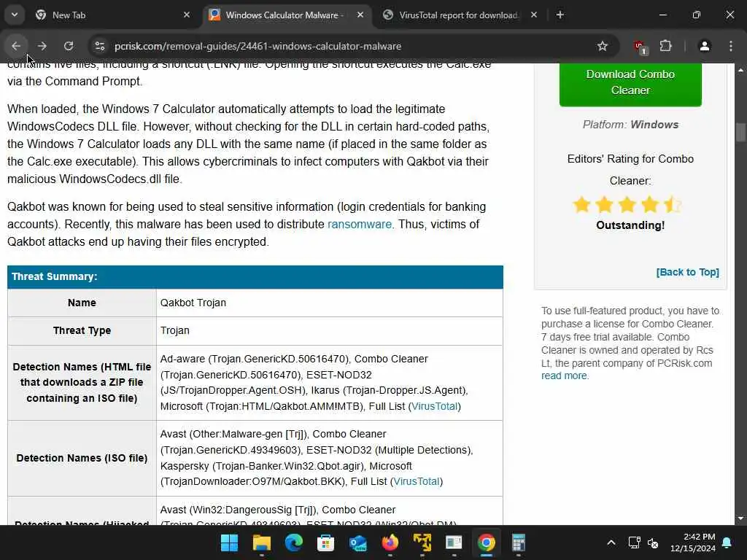View site information icon in address bar

[99, 46]
